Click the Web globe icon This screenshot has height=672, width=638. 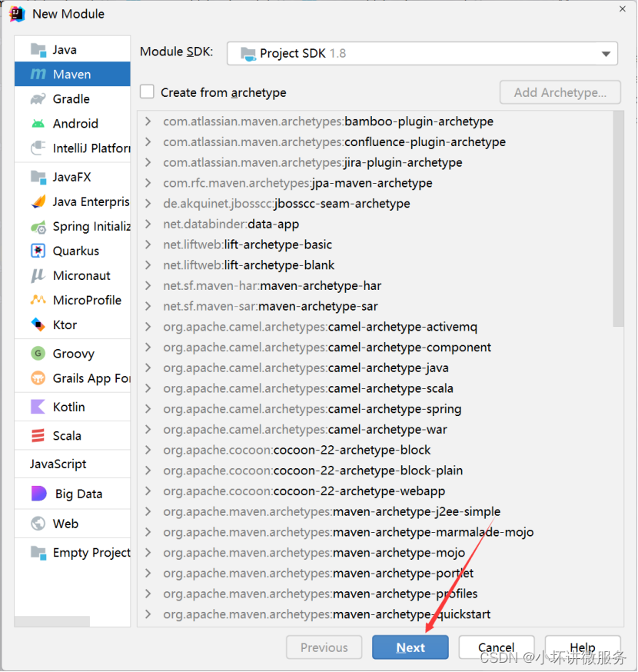point(38,524)
